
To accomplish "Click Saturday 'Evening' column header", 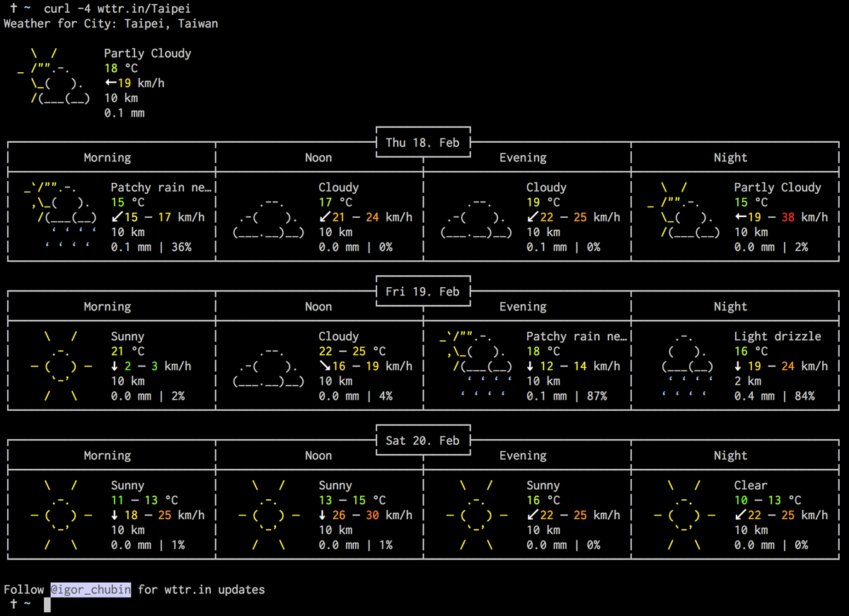I will pos(523,456).
